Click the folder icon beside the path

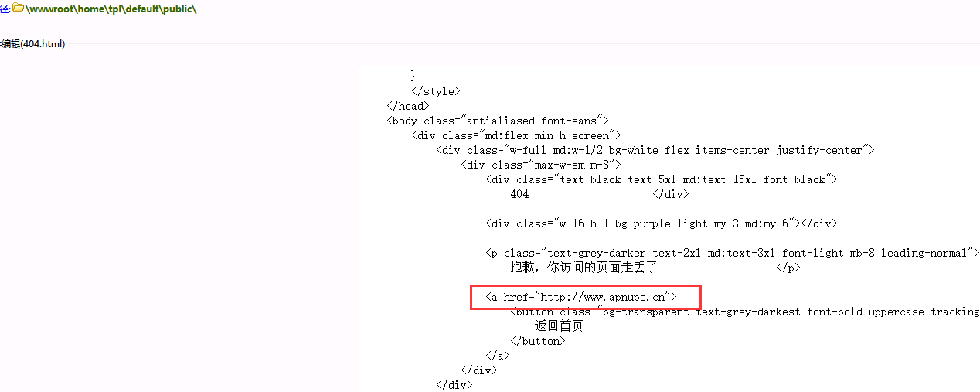17,9
